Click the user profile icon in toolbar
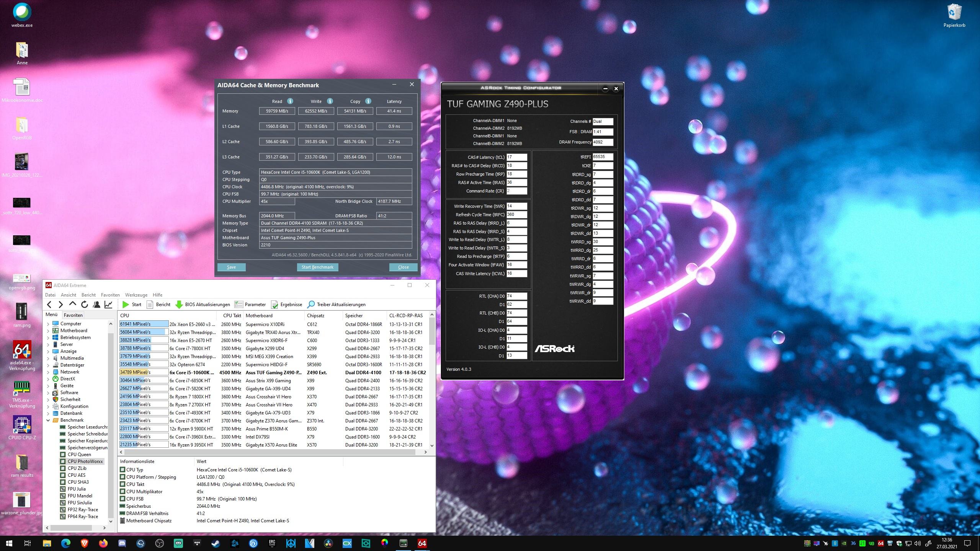The image size is (980, 551). pos(96,305)
